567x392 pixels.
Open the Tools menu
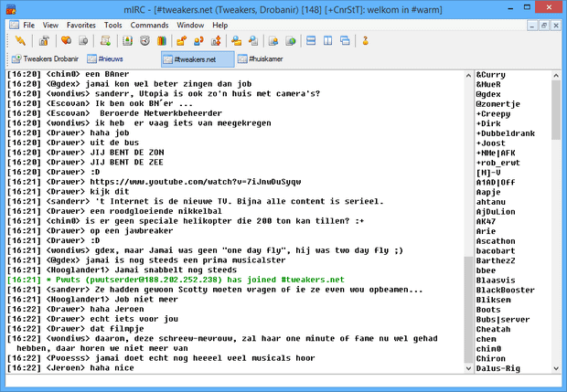tap(112, 26)
